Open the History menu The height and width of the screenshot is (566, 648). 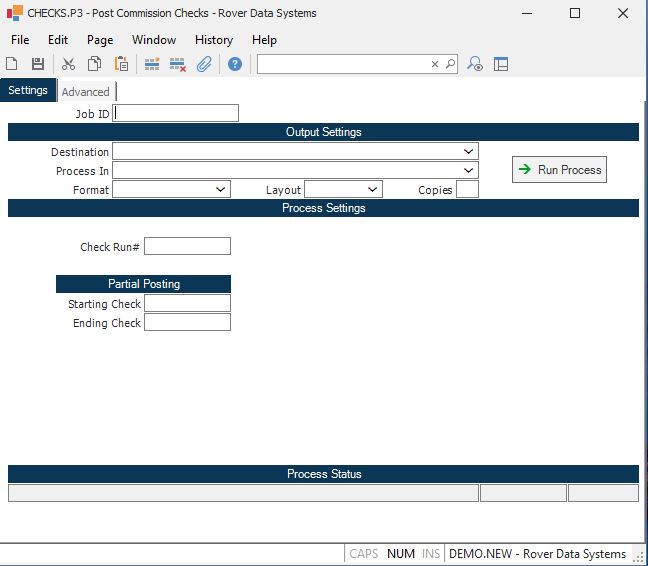point(214,40)
